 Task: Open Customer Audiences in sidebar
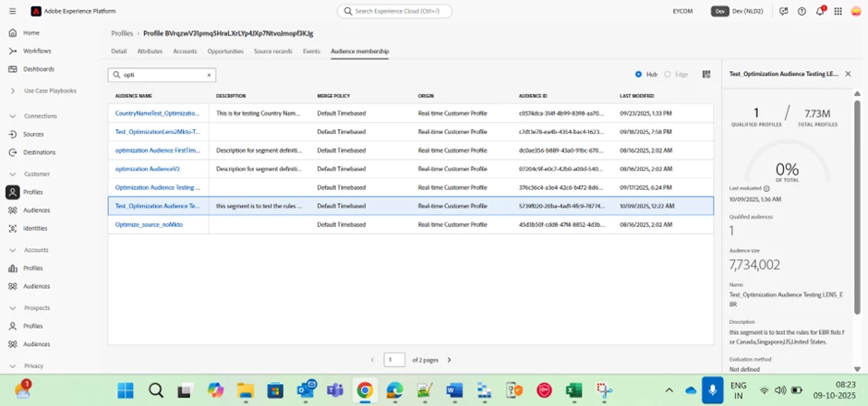(x=37, y=210)
